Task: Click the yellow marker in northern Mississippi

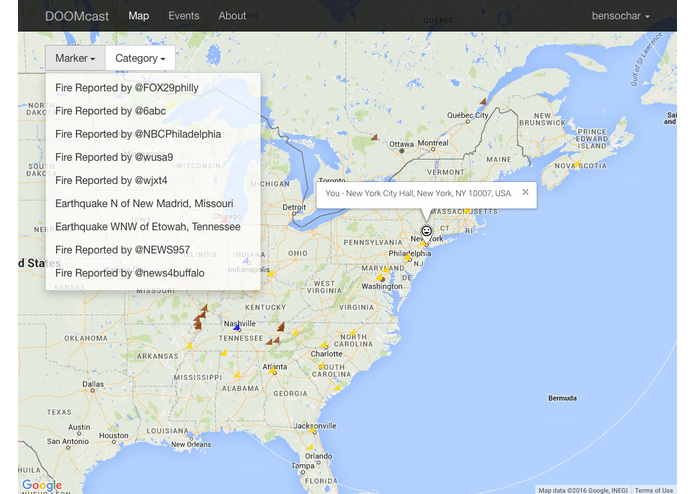Action: point(223,353)
